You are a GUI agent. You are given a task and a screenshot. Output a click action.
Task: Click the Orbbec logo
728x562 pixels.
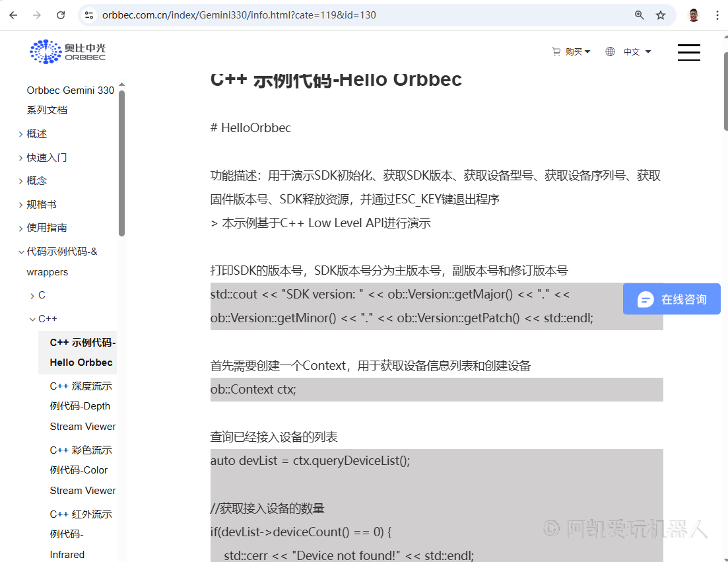point(68,52)
